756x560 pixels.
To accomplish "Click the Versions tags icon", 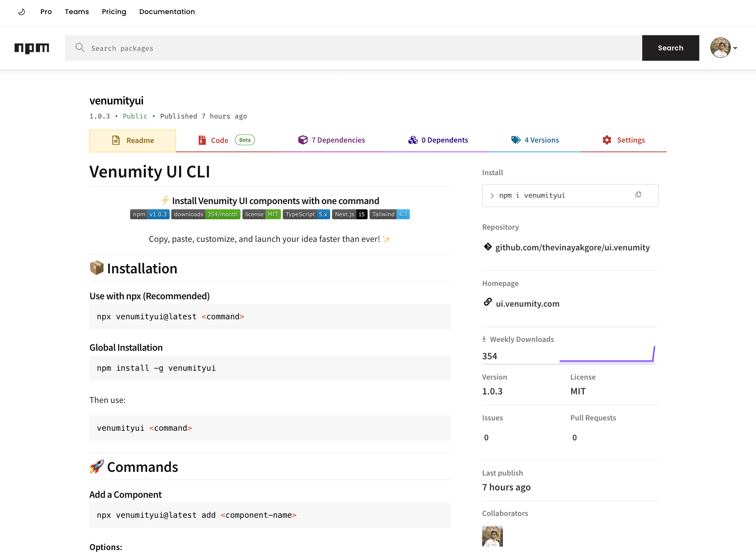I will pos(516,140).
